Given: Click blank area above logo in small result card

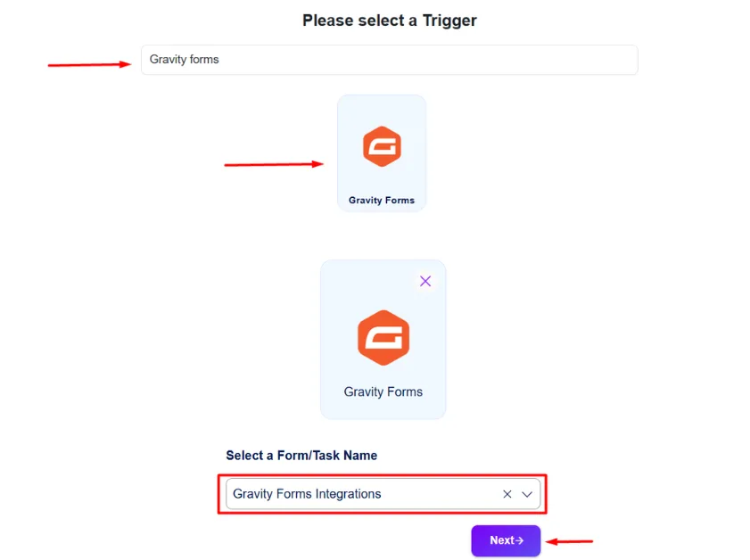Looking at the screenshot, I should pos(382,109).
